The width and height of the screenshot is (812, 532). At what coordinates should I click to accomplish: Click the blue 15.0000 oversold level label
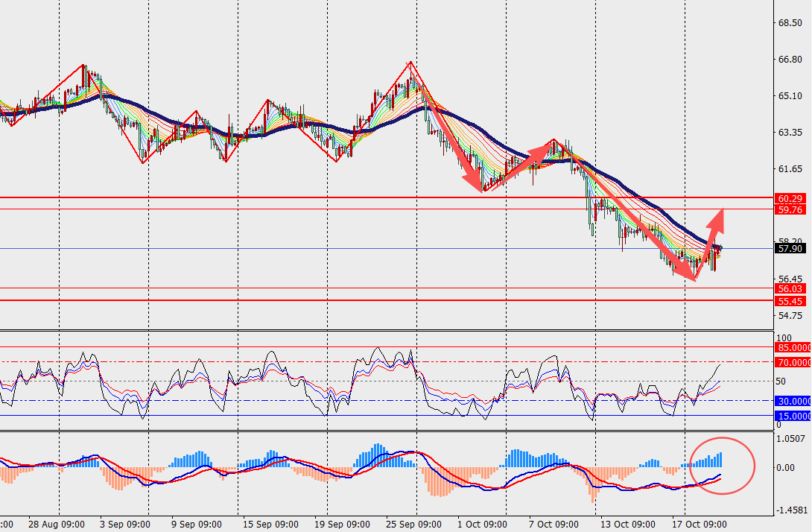[x=793, y=416]
